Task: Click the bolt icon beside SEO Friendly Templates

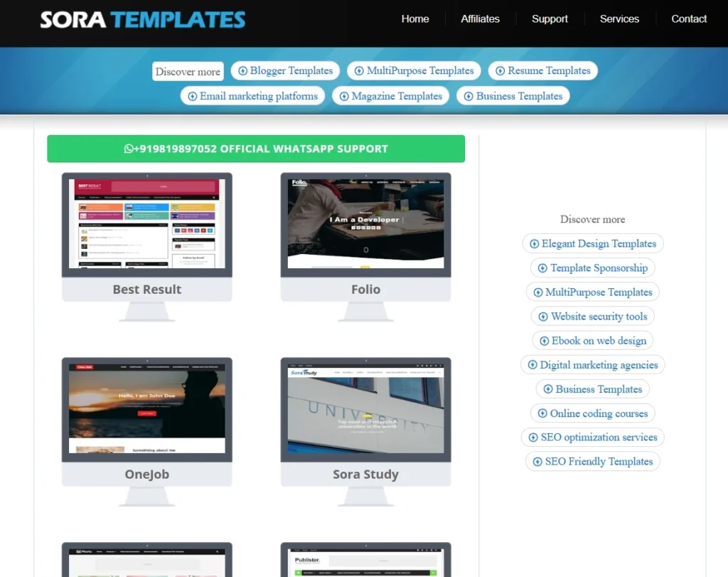Action: tap(537, 461)
